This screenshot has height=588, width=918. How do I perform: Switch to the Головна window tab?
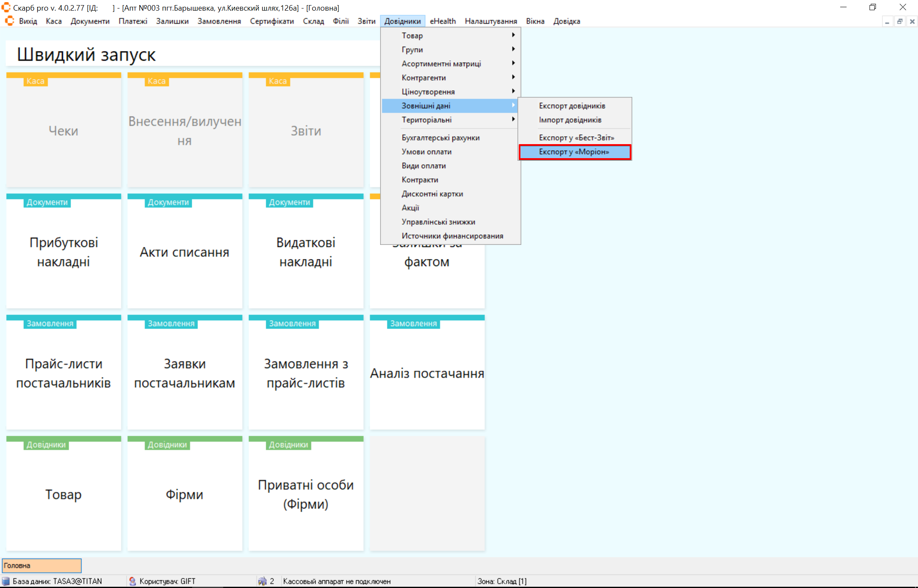(x=42, y=565)
